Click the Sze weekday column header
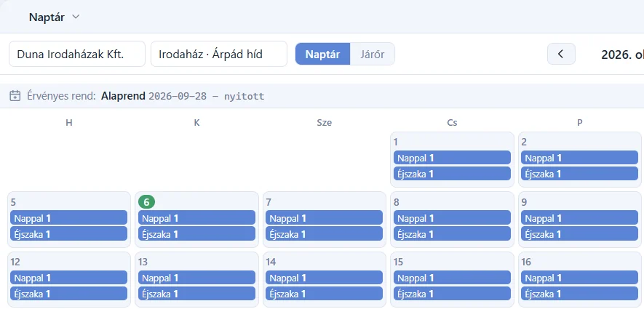This screenshot has width=644, height=309. tap(324, 122)
